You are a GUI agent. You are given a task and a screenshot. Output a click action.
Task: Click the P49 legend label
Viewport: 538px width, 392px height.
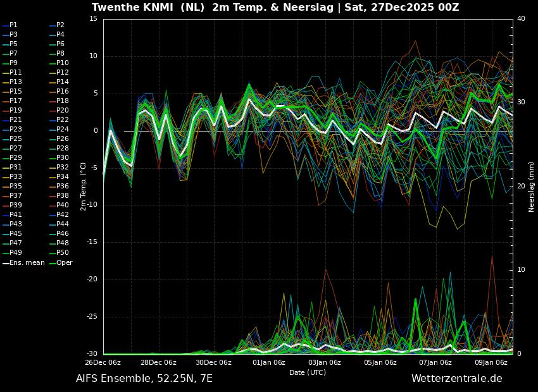16,252
